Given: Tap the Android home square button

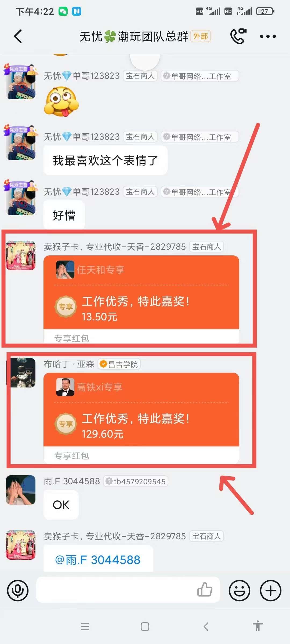Looking at the screenshot, I should click(x=145, y=627).
